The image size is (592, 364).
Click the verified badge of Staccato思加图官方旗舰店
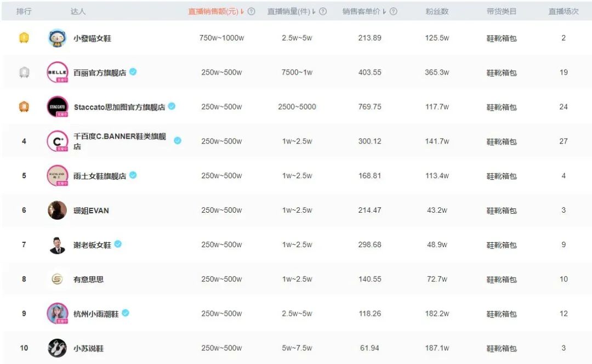[x=170, y=106]
